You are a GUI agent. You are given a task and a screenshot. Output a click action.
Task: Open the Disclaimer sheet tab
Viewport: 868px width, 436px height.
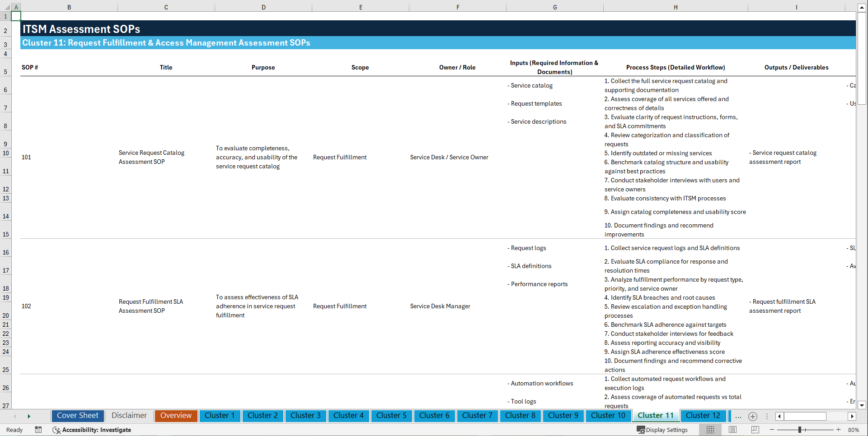click(x=129, y=416)
